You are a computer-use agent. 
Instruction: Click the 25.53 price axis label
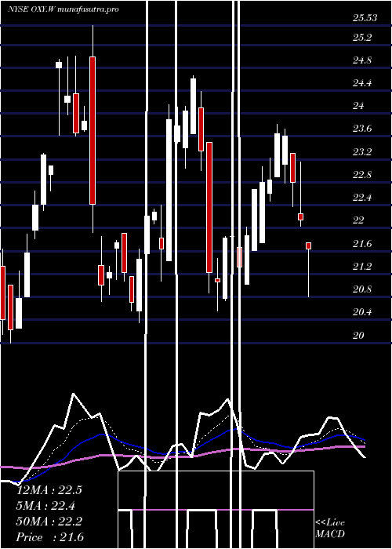[x=365, y=18]
